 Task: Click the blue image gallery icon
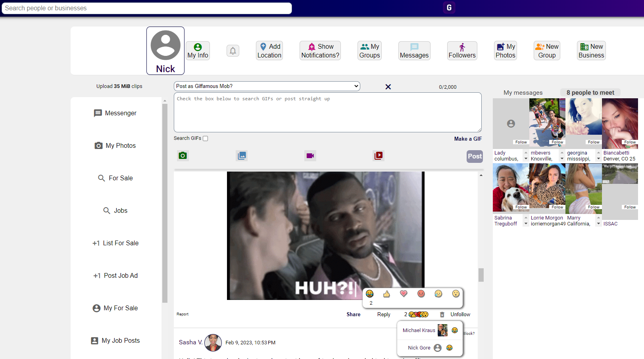tap(242, 156)
